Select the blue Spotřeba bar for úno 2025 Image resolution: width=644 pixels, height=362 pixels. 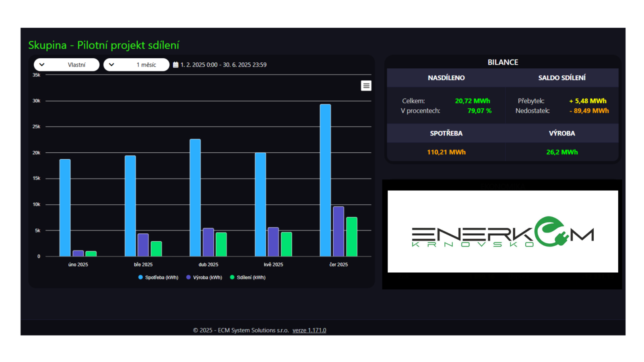point(65,208)
